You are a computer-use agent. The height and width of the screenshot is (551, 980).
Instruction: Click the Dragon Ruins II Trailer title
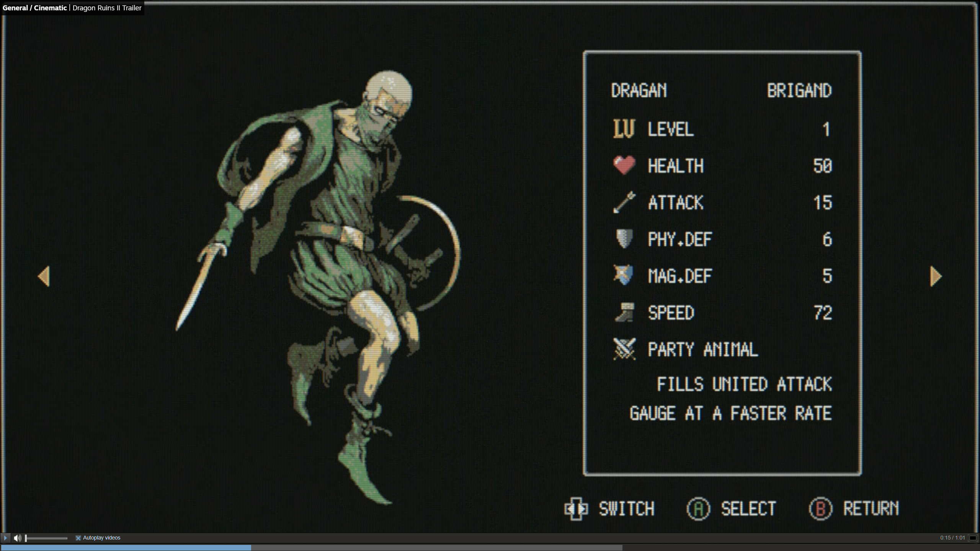pos(107,8)
